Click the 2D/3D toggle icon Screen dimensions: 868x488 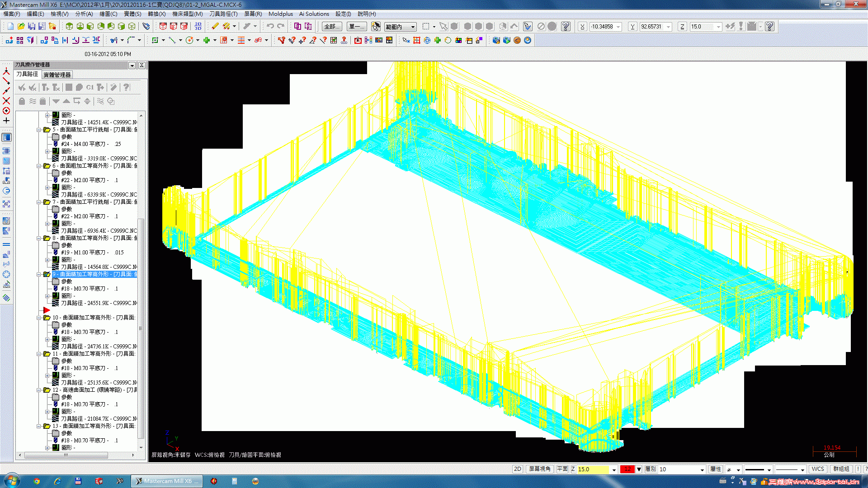click(x=198, y=26)
